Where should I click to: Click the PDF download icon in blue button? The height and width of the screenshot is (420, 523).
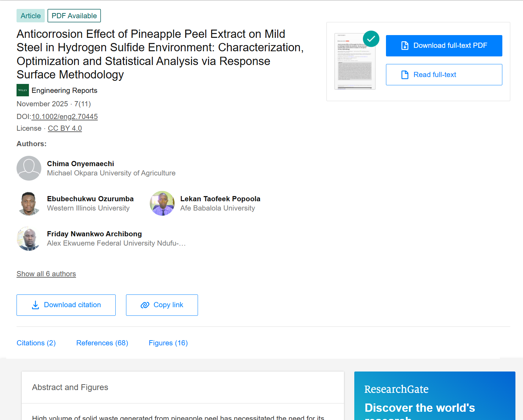tap(405, 45)
